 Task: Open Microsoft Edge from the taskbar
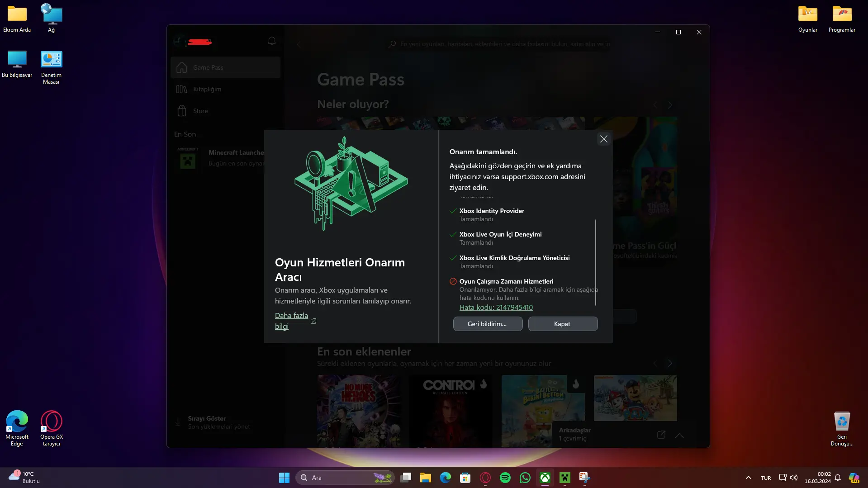446,478
